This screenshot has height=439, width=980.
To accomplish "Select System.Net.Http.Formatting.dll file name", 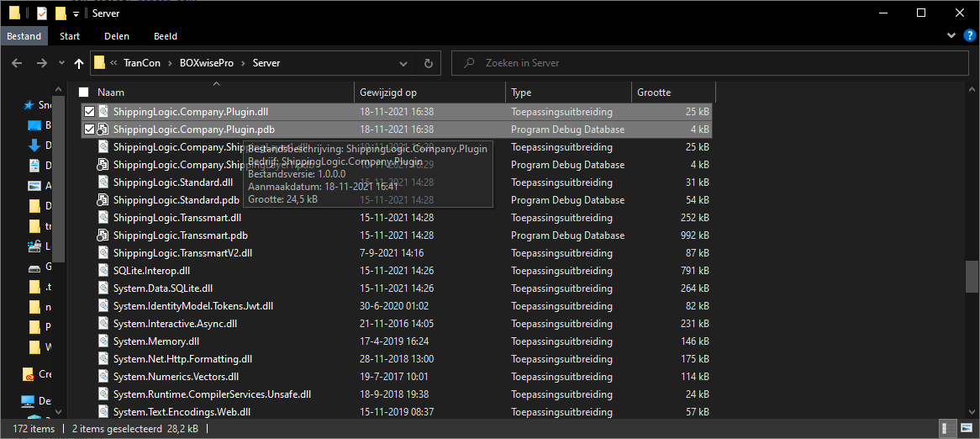I will click(x=182, y=359).
